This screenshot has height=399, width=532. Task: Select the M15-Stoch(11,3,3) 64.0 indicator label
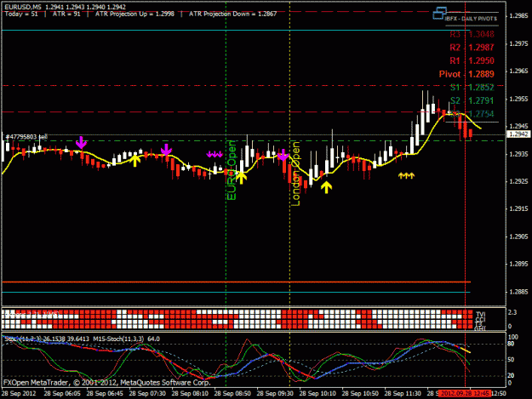126,339
